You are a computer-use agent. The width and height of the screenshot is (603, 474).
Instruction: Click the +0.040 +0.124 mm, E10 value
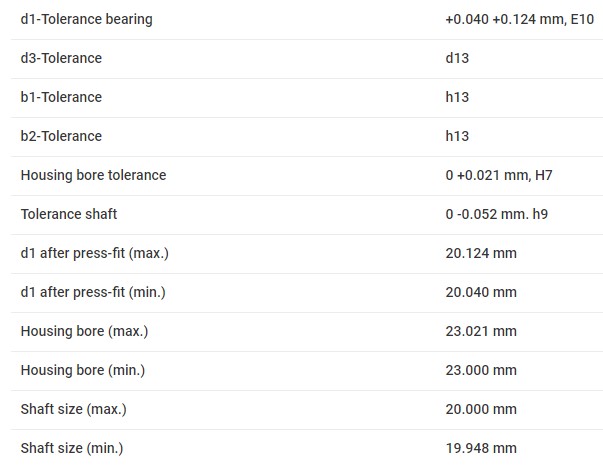[x=520, y=19]
